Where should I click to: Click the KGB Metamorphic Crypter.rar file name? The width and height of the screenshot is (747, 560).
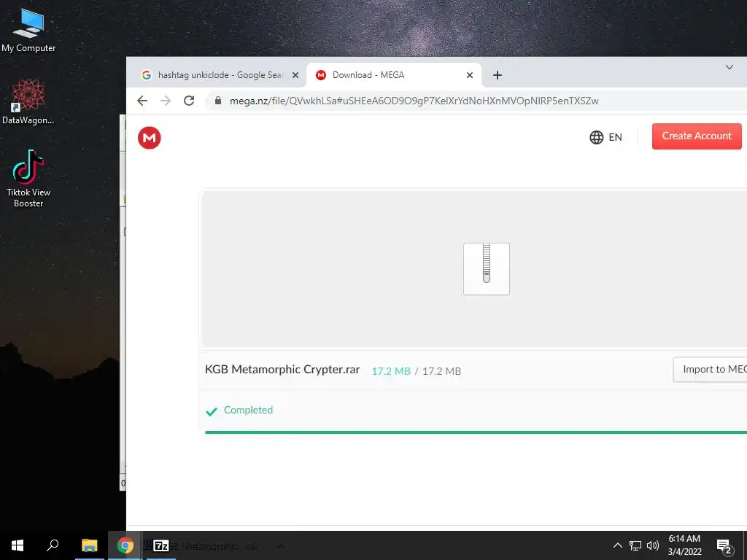pos(282,370)
